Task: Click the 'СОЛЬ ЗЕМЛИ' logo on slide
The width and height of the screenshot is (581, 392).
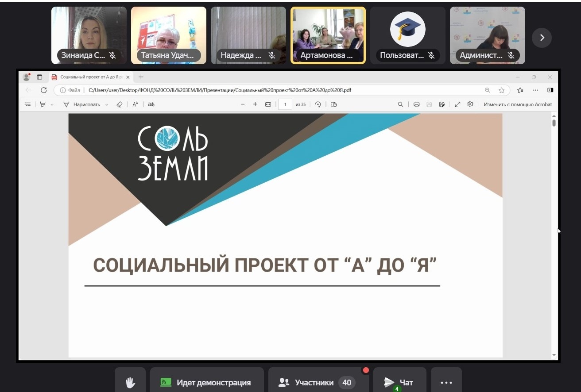Action: [173, 154]
